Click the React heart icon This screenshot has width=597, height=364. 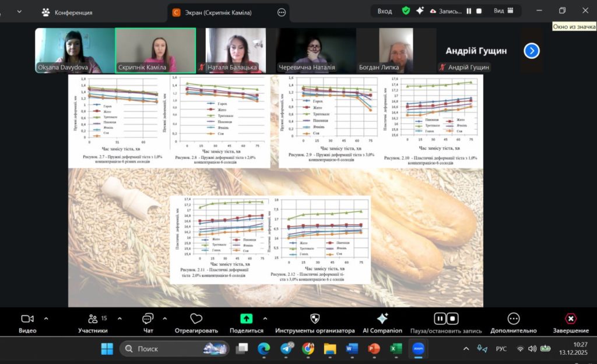(196, 319)
